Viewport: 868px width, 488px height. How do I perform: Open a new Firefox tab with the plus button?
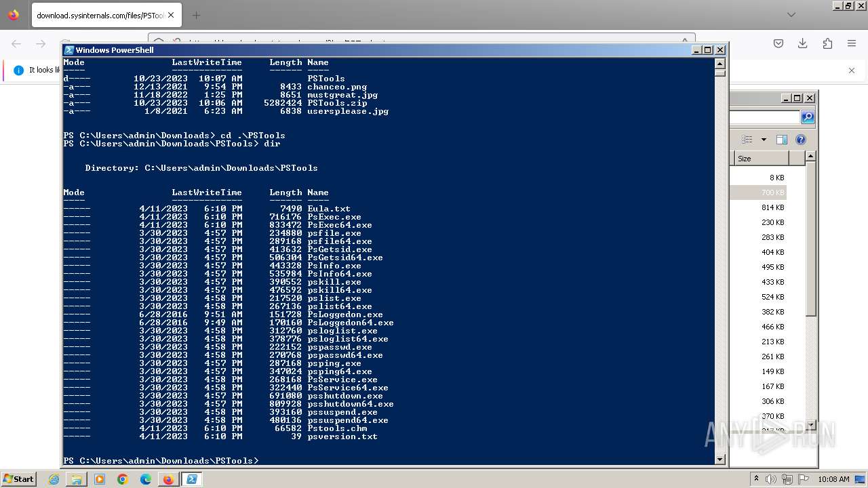(x=196, y=15)
